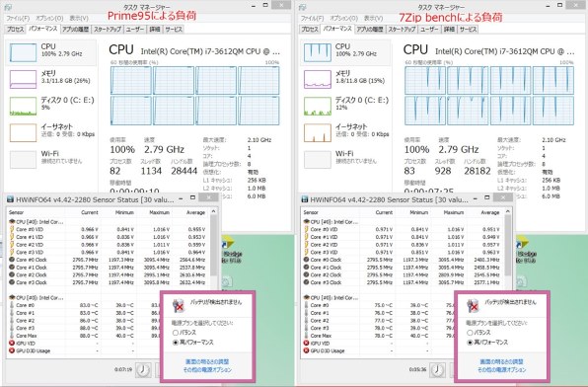The height and width of the screenshot is (387, 588).
Task: Click thermometer icon for Core Max at 88.0 °C
Action: [12, 336]
